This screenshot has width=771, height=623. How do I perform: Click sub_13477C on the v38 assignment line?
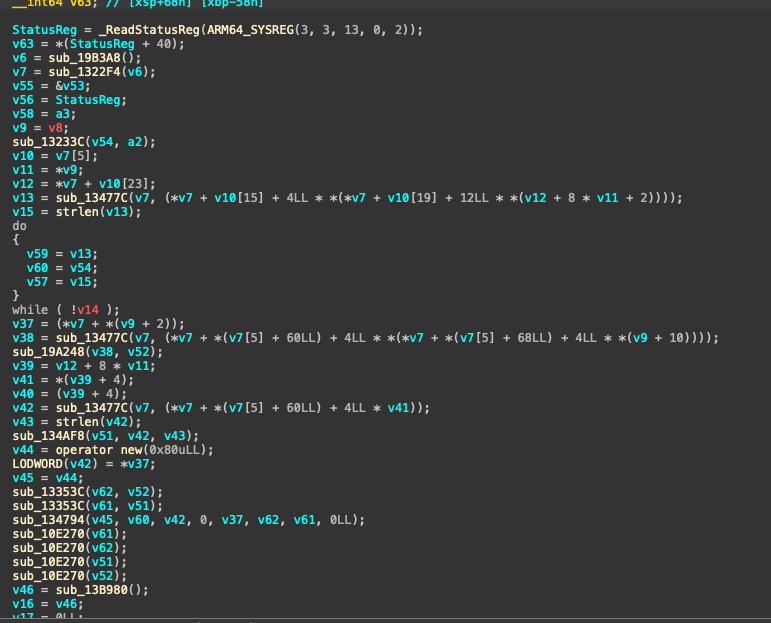[x=91, y=338]
